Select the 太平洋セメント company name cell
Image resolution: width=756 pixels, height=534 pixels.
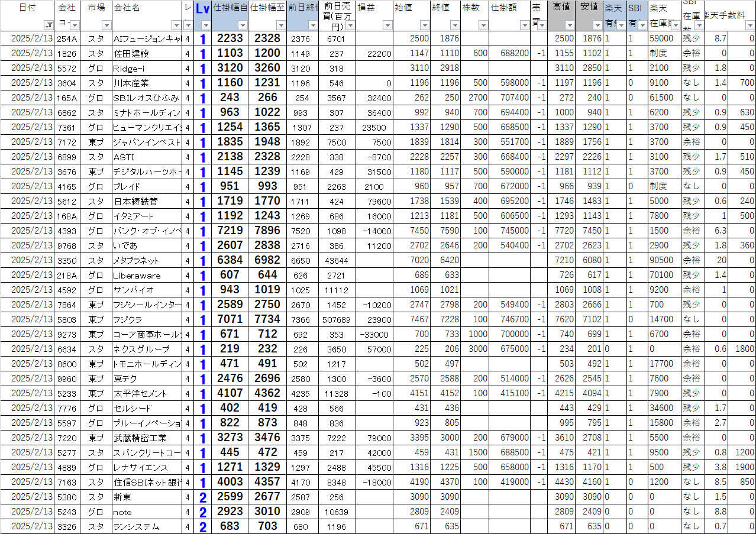pyautogui.click(x=147, y=393)
